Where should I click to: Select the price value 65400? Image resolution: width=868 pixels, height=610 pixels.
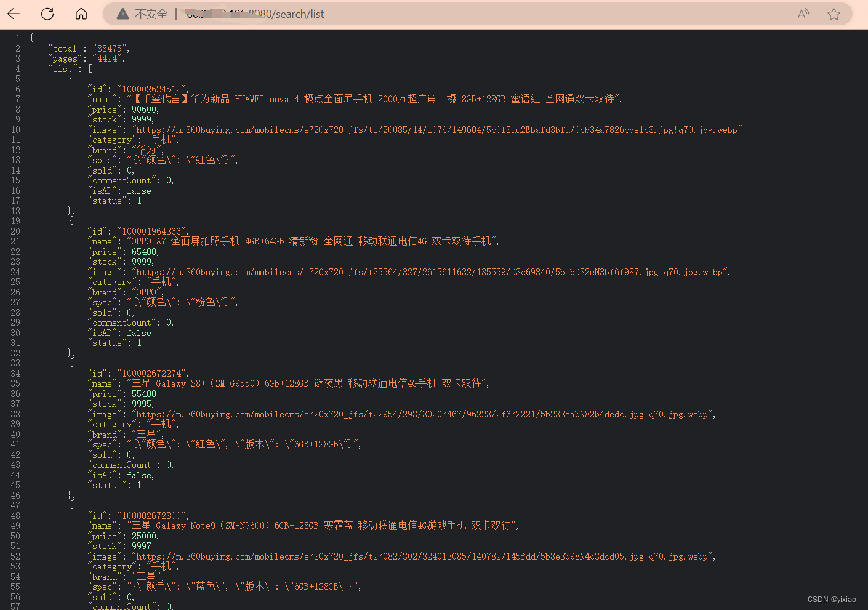click(x=144, y=252)
